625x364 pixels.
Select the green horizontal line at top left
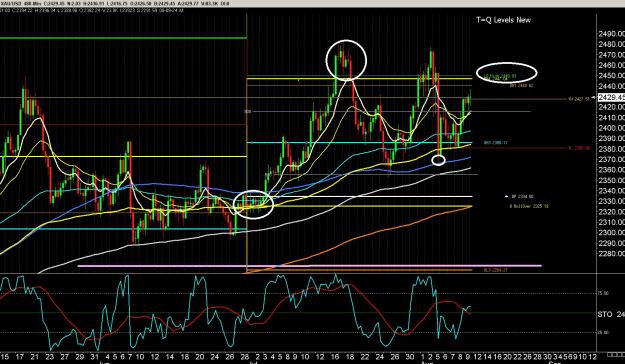[x=123, y=38]
